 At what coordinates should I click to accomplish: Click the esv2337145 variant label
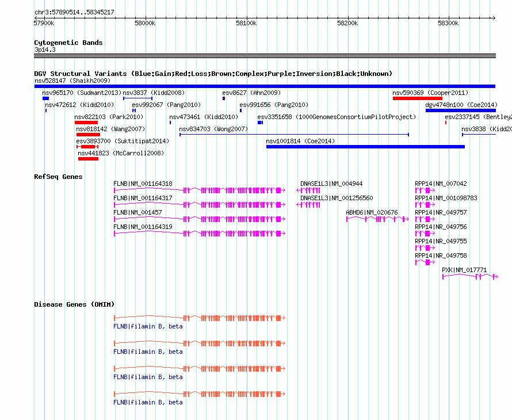click(x=479, y=117)
